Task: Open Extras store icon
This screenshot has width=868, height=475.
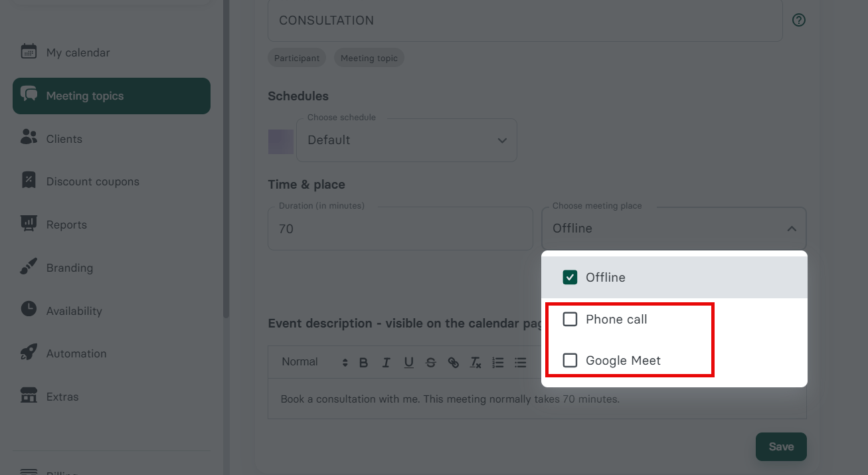Action: (29, 396)
